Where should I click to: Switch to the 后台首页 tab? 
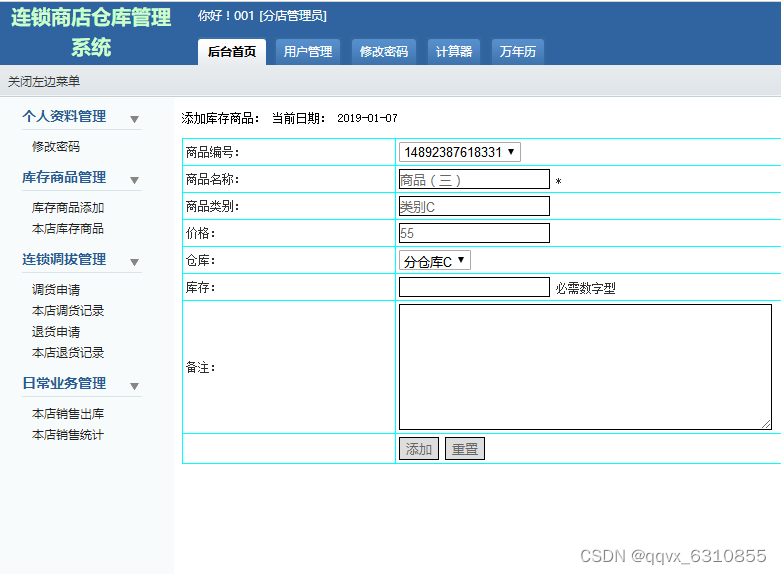232,52
